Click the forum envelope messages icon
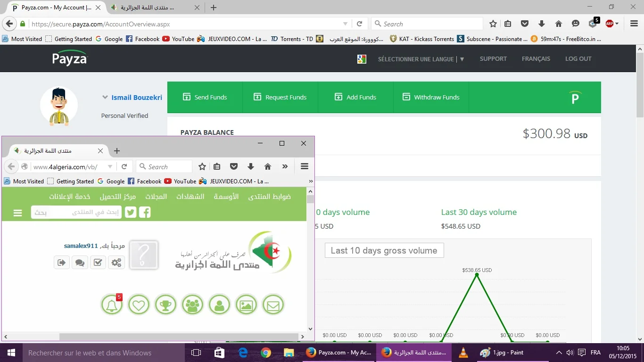The image size is (644, 362). point(273,305)
